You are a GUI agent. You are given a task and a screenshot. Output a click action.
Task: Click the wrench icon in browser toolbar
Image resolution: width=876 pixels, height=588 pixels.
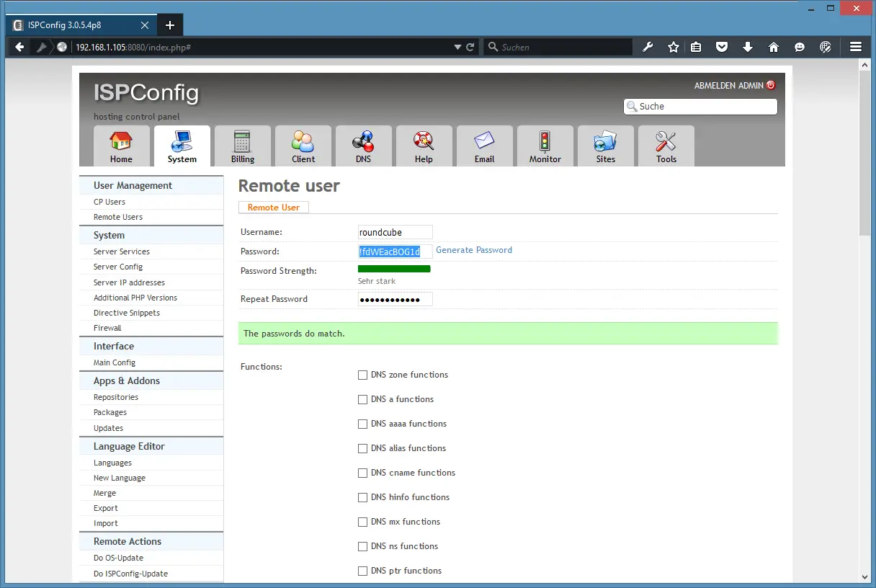[648, 47]
